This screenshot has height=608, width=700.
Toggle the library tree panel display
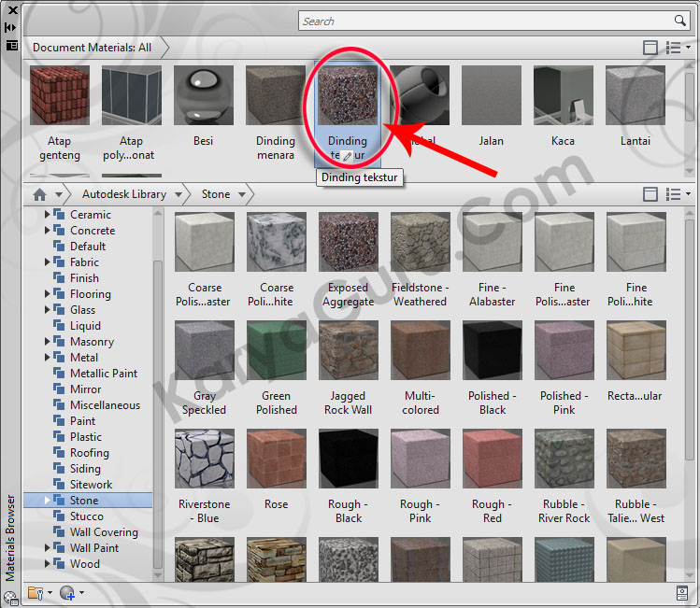coord(650,194)
